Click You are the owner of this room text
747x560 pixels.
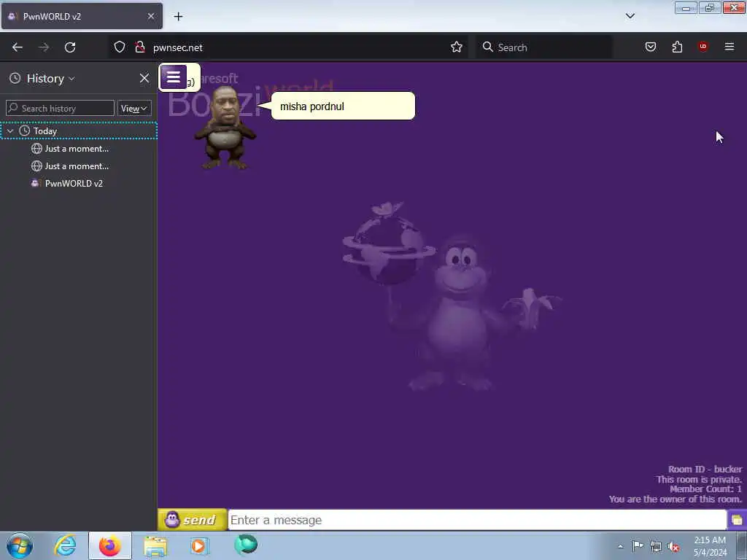(x=675, y=499)
